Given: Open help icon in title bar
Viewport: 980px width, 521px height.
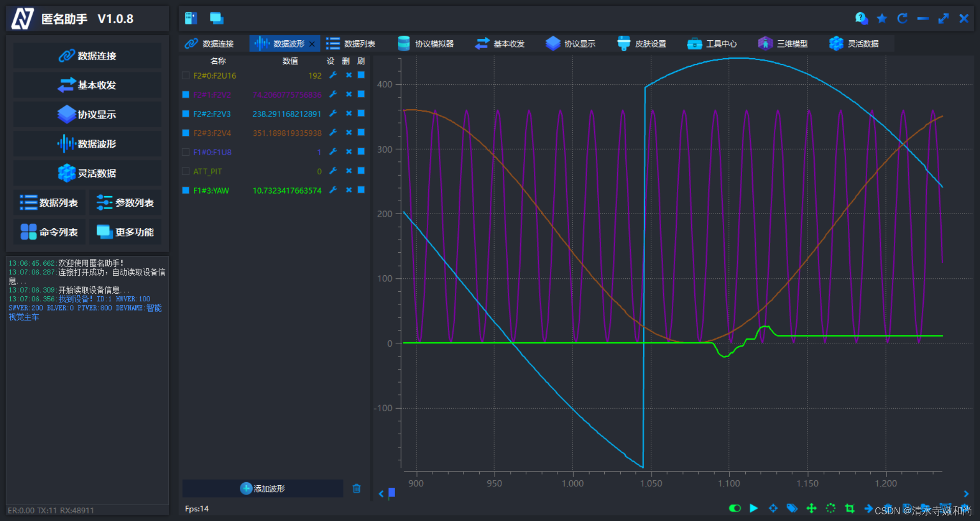Looking at the screenshot, I should [862, 18].
